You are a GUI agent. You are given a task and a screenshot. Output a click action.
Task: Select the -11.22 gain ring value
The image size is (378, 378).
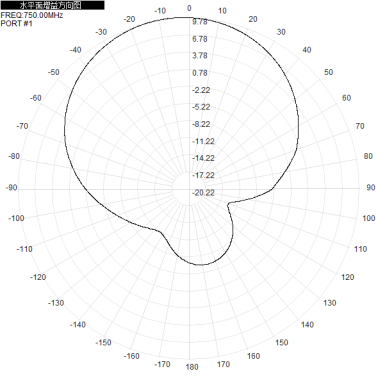203,141
